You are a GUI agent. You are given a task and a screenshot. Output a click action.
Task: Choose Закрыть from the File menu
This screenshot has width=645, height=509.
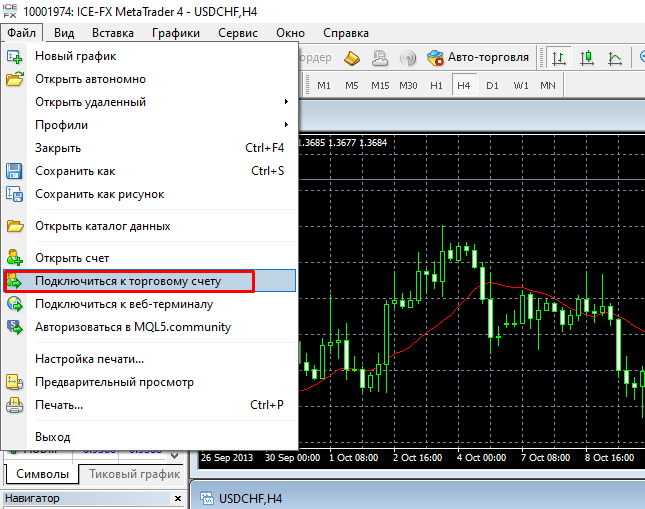(150, 148)
